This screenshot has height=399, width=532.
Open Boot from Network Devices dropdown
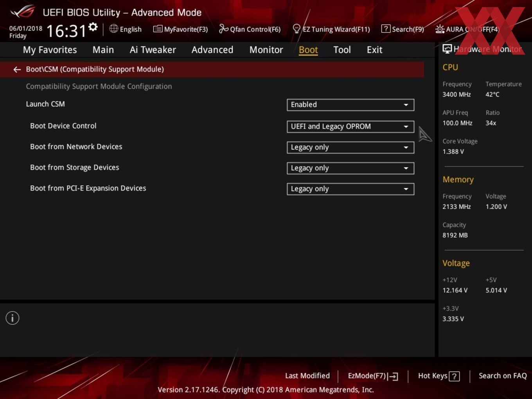(350, 147)
